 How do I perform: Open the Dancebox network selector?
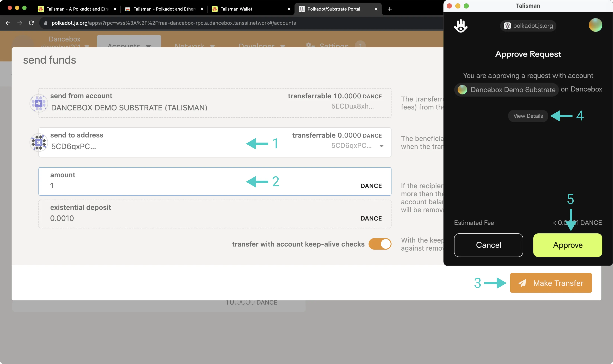[x=65, y=42]
